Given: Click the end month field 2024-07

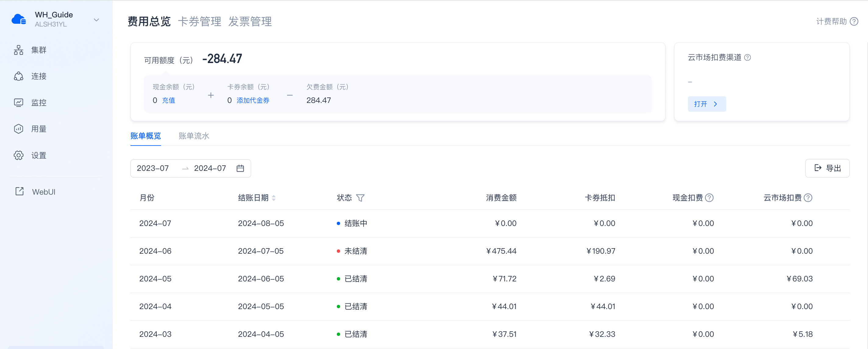Looking at the screenshot, I should pyautogui.click(x=210, y=168).
